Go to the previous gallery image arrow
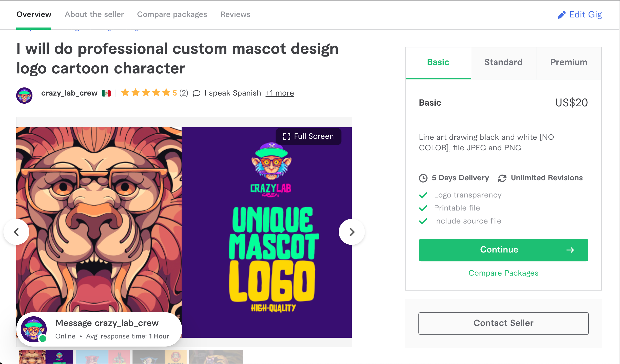 click(16, 232)
